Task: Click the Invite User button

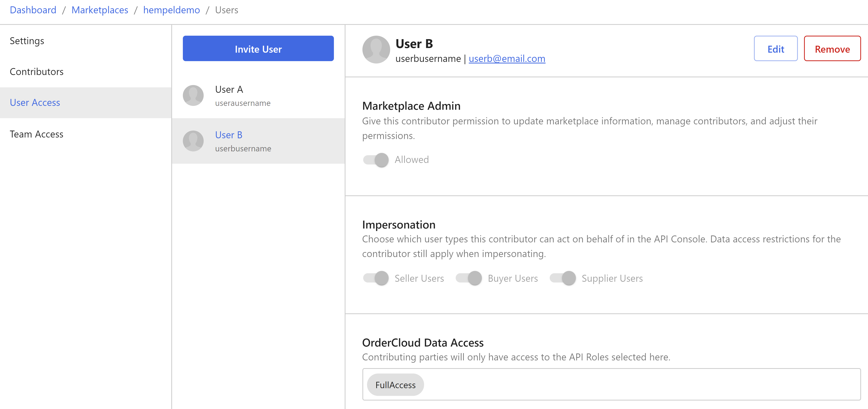Action: click(x=258, y=49)
